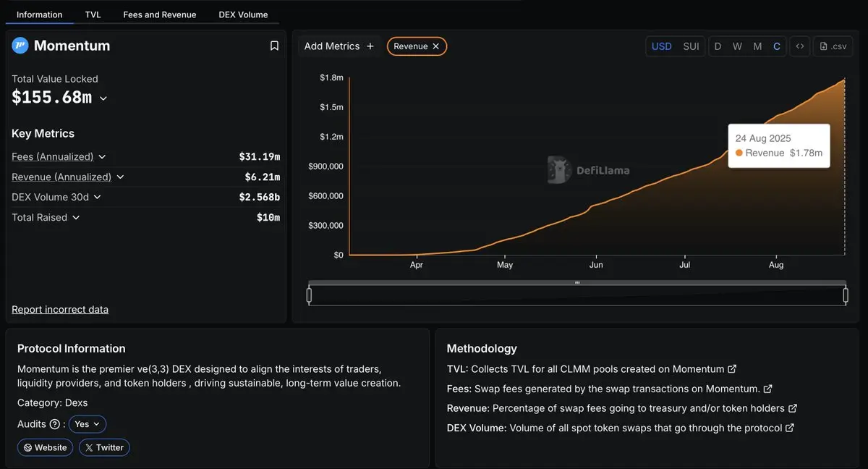Image resolution: width=868 pixels, height=469 pixels.
Task: Expand Fees (Annualized) details
Action: pyautogui.click(x=102, y=157)
